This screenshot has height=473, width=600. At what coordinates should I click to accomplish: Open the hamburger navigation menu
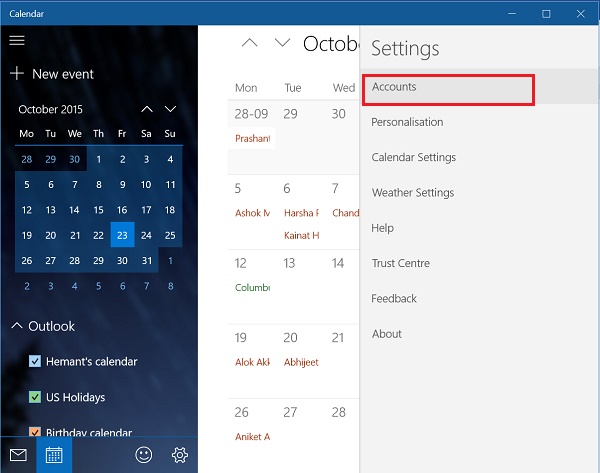pyautogui.click(x=17, y=40)
